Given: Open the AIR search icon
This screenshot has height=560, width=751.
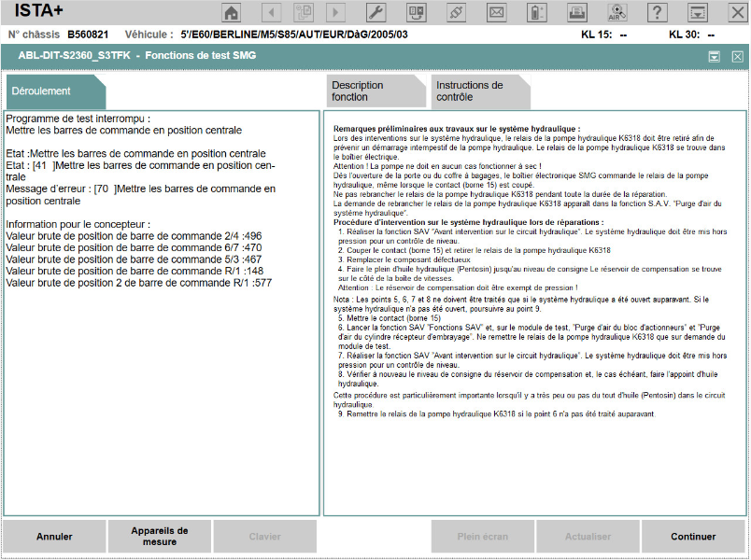Looking at the screenshot, I should (x=616, y=12).
